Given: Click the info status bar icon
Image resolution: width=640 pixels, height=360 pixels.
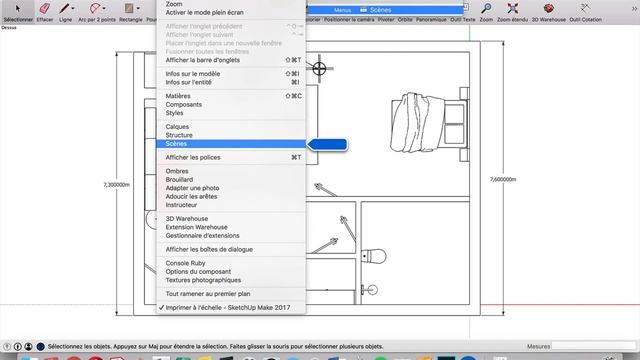Looking at the screenshot, I should tap(18, 346).
